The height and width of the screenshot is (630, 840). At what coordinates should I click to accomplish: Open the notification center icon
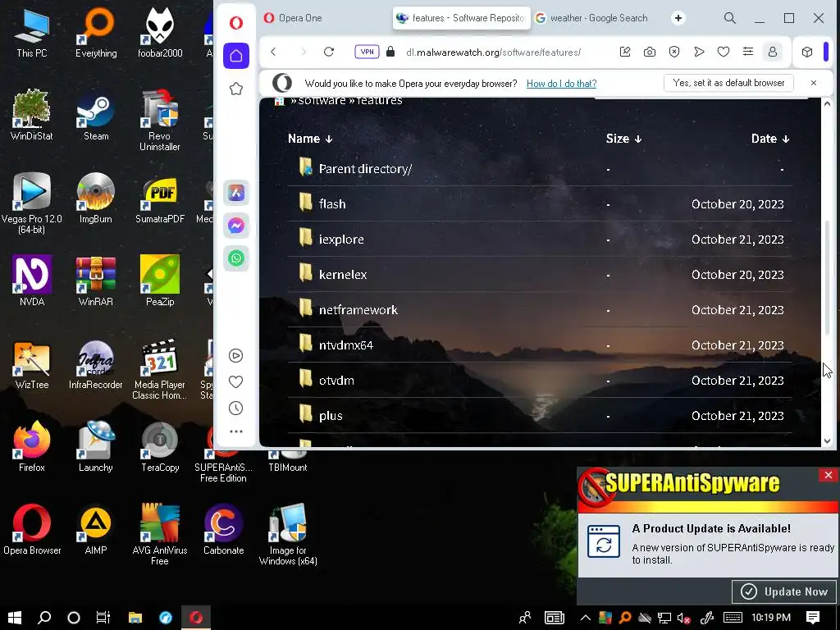pyautogui.click(x=813, y=617)
